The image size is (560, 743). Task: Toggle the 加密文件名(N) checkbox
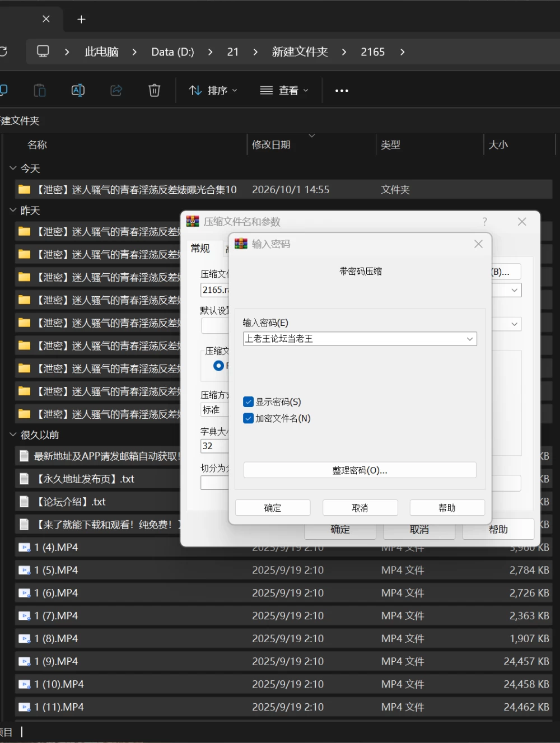tap(249, 418)
